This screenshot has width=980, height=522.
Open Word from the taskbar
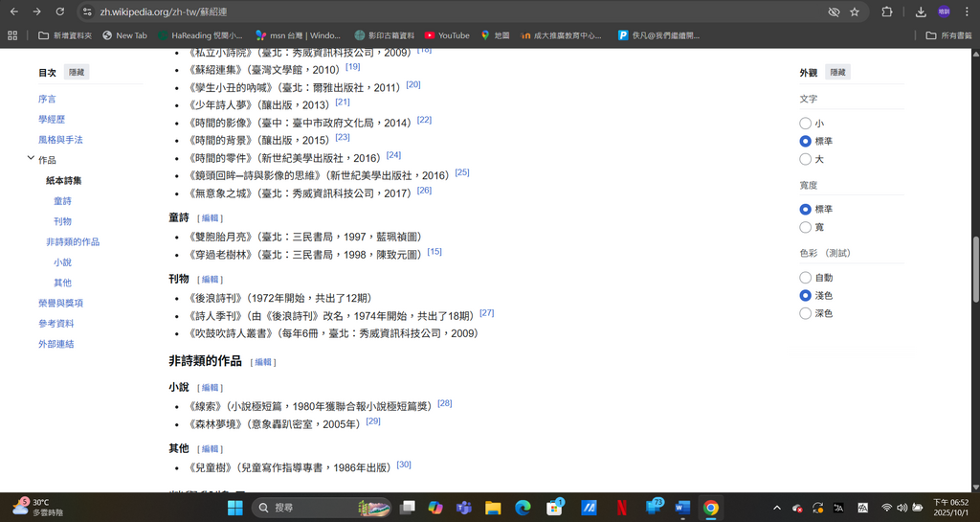[682, 508]
